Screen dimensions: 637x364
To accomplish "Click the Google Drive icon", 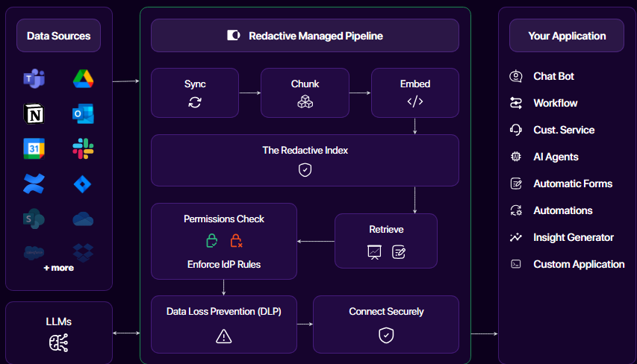I will 83,78.
